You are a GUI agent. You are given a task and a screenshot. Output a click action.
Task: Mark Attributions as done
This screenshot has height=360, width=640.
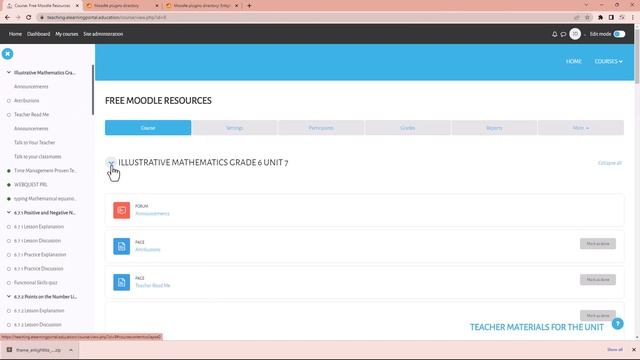click(598, 244)
